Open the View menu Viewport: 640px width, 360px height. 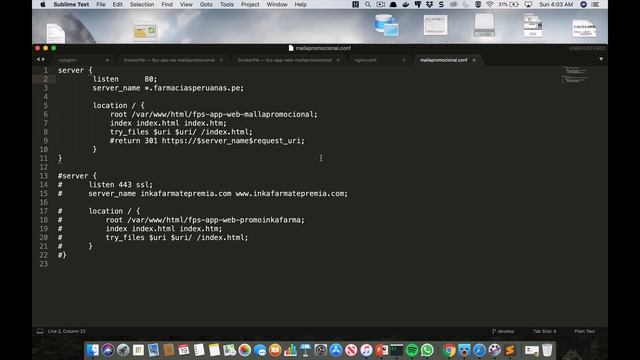click(x=186, y=4)
